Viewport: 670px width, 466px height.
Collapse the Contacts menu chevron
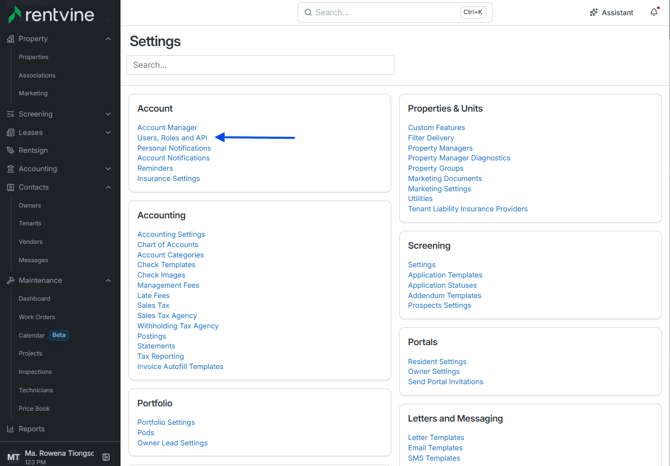click(x=108, y=187)
